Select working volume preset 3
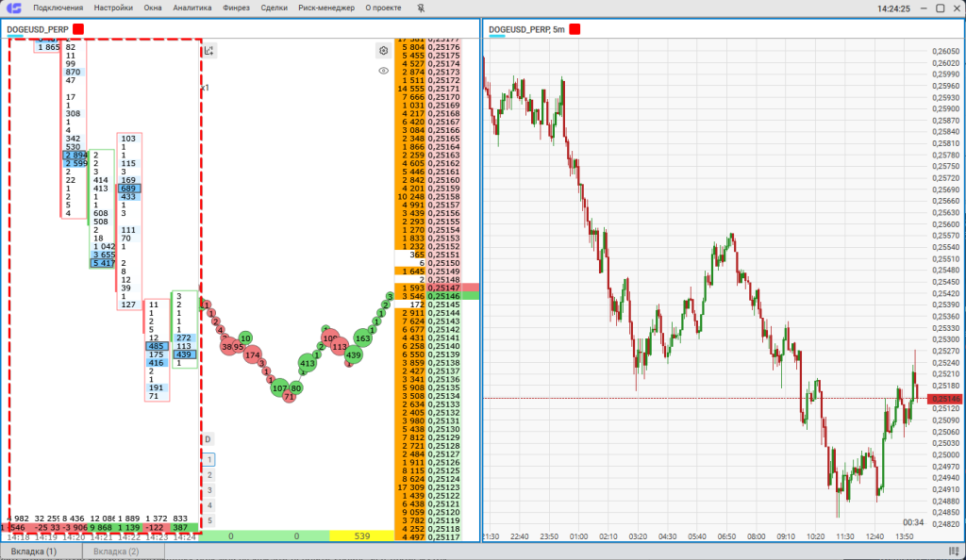The height and width of the screenshot is (560, 966). pyautogui.click(x=209, y=490)
